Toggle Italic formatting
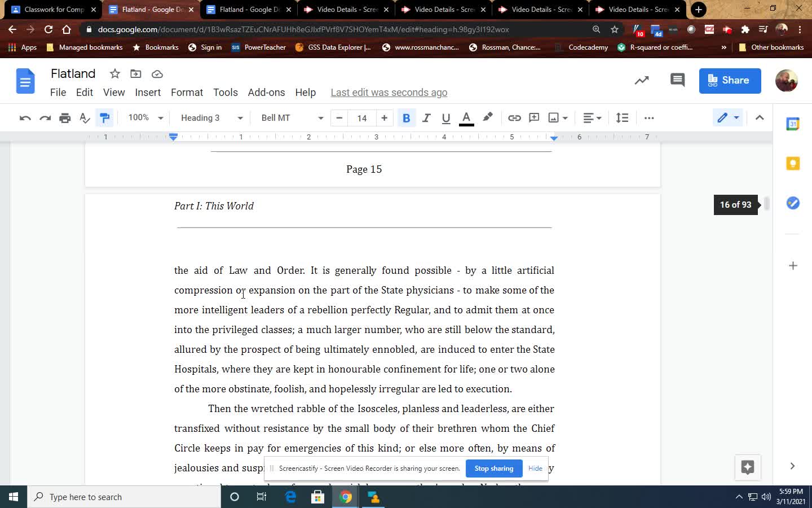The width and height of the screenshot is (812, 508). (x=426, y=118)
